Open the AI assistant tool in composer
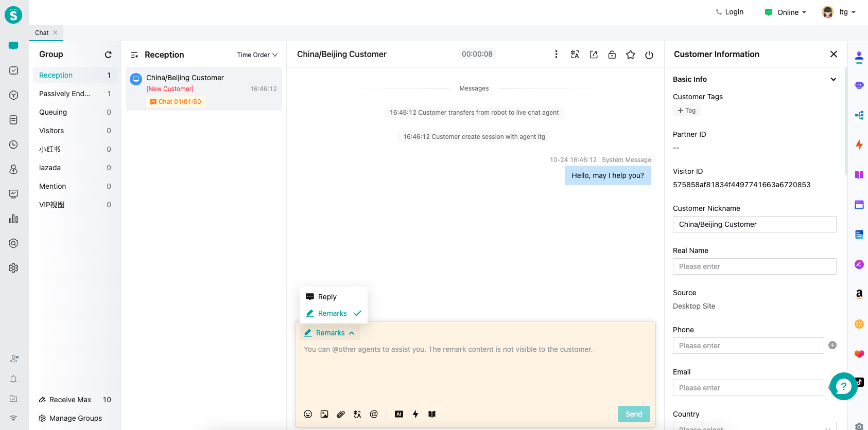868x430 pixels. 399,414
